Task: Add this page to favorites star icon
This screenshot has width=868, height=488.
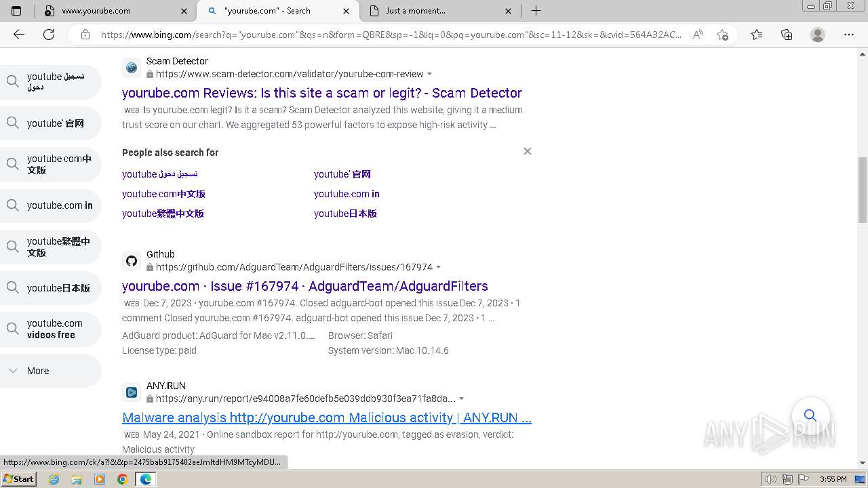Action: [722, 35]
